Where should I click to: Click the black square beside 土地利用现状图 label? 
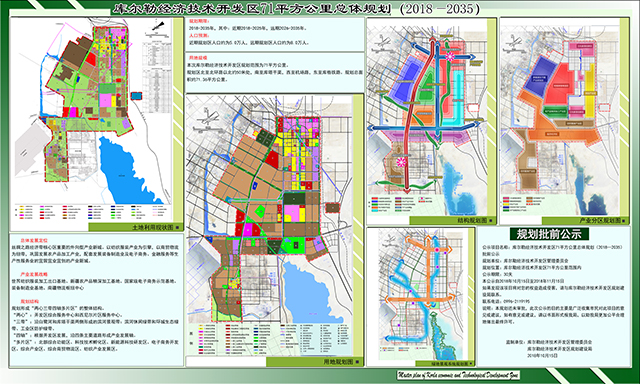(x=177, y=227)
